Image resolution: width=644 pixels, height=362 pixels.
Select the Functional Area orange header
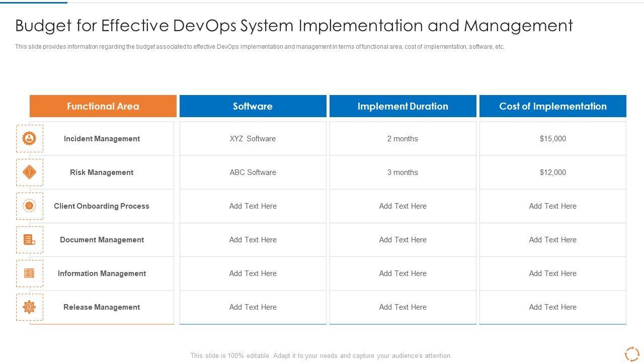click(x=103, y=106)
